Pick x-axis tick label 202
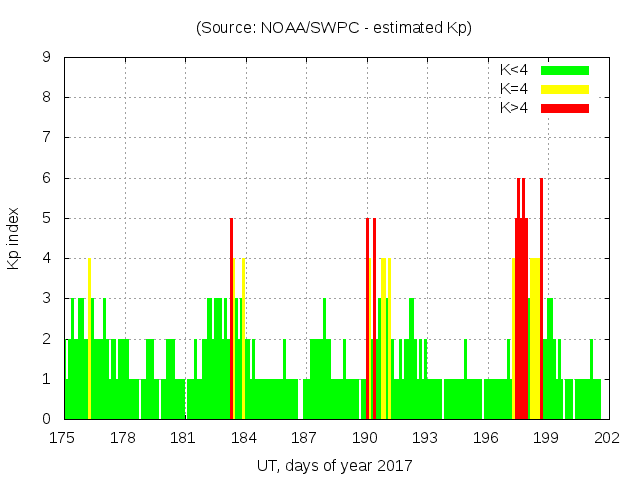Screen dimensions: 640x480 [x=606, y=438]
